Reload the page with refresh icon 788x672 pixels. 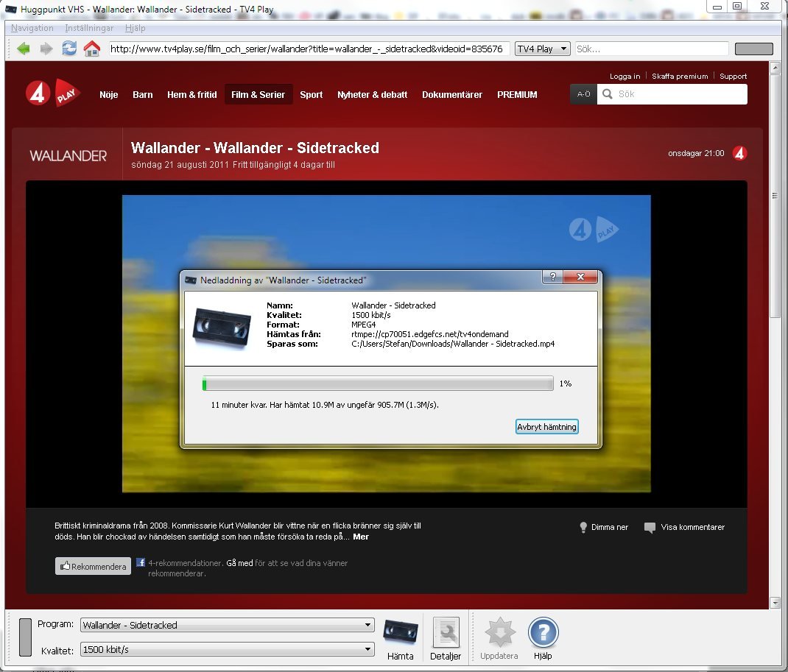[68, 49]
